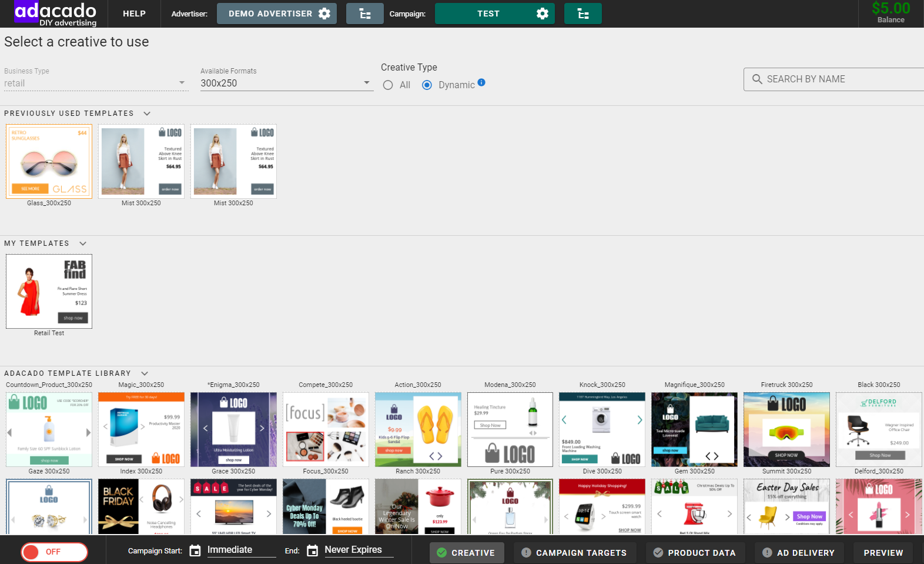Select the Black Friday headphones template

click(x=141, y=506)
